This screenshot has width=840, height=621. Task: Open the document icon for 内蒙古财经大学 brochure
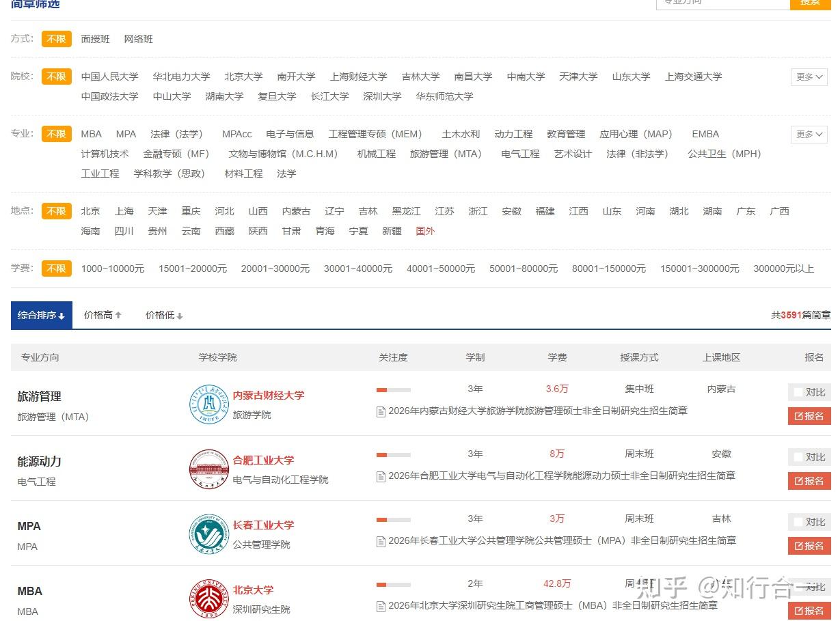click(x=381, y=411)
